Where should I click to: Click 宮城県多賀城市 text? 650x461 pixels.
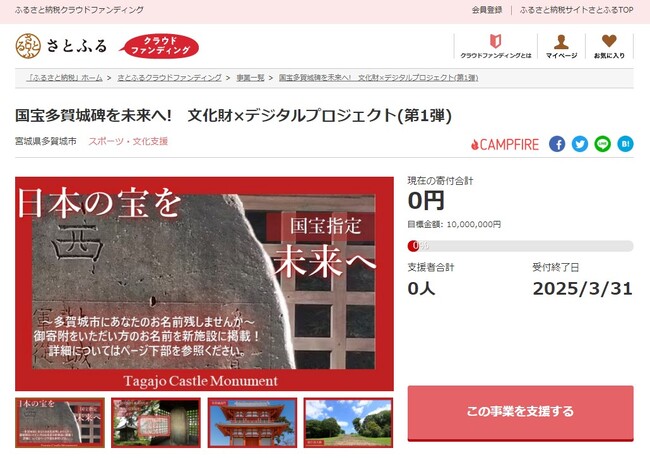click(46, 141)
